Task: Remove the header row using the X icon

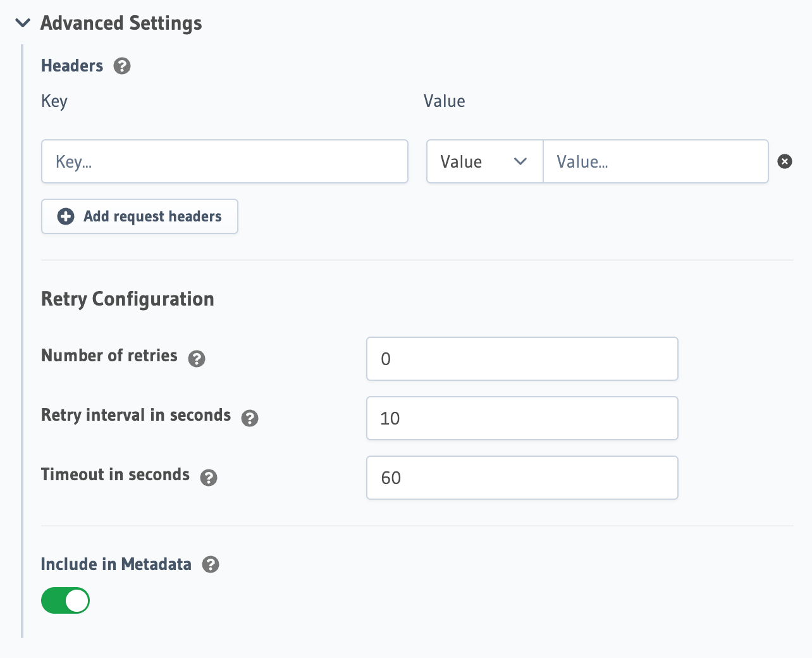Action: pyautogui.click(x=785, y=161)
